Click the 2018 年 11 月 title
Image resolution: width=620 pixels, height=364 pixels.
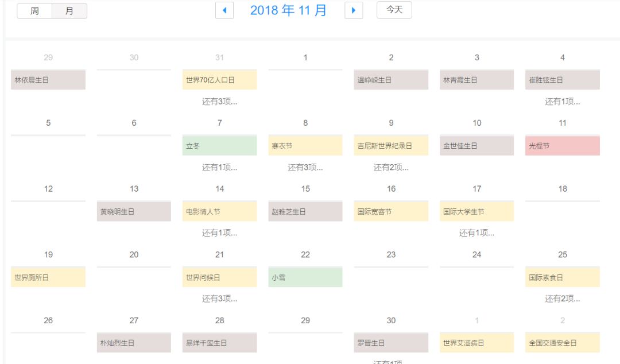pos(288,10)
